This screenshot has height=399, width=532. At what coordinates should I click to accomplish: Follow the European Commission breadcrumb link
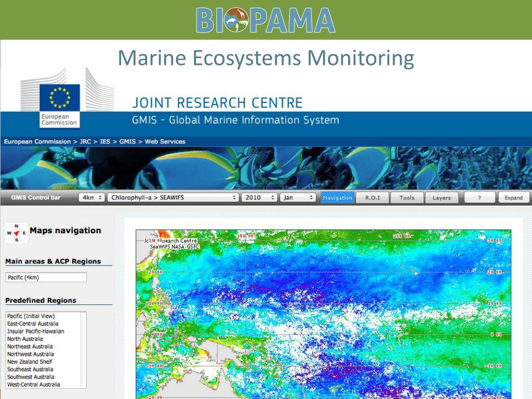37,141
